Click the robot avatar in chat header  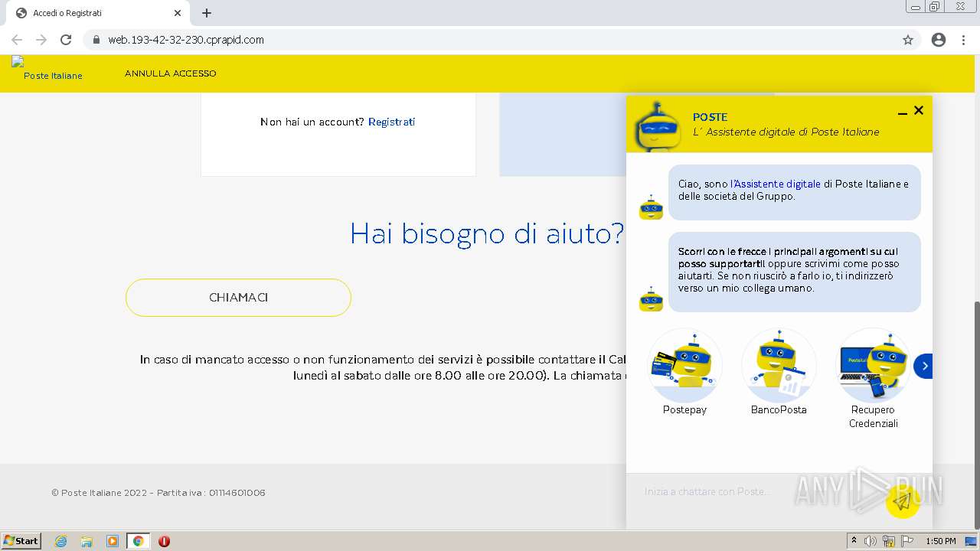(658, 126)
